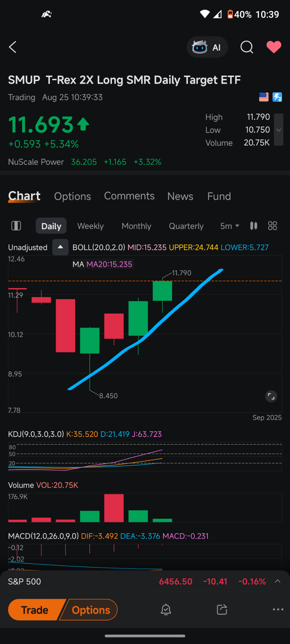The image size is (290, 644).
Task: Open the Chart tab
Action: [x=24, y=196]
